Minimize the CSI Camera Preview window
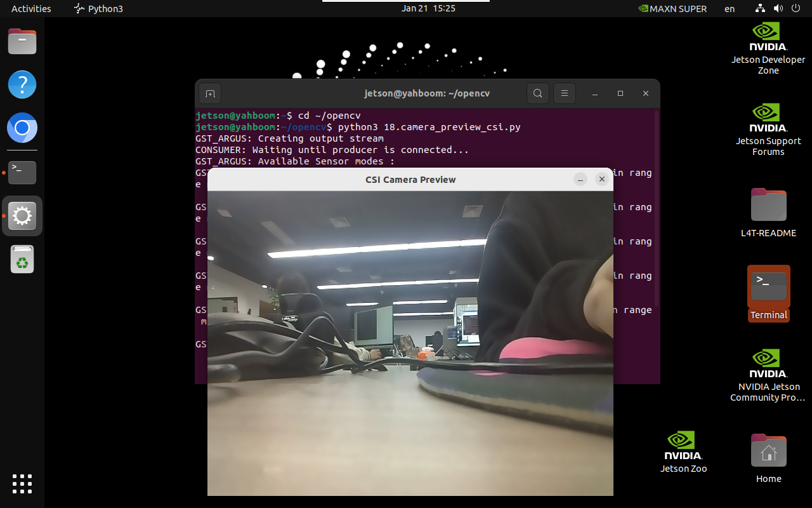The width and height of the screenshot is (812, 508). tap(580, 180)
